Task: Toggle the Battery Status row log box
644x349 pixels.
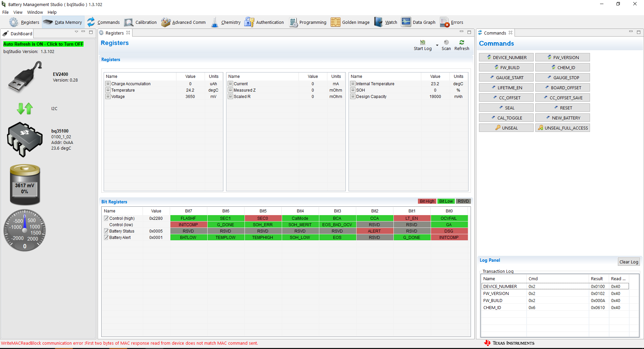Action: point(106,231)
